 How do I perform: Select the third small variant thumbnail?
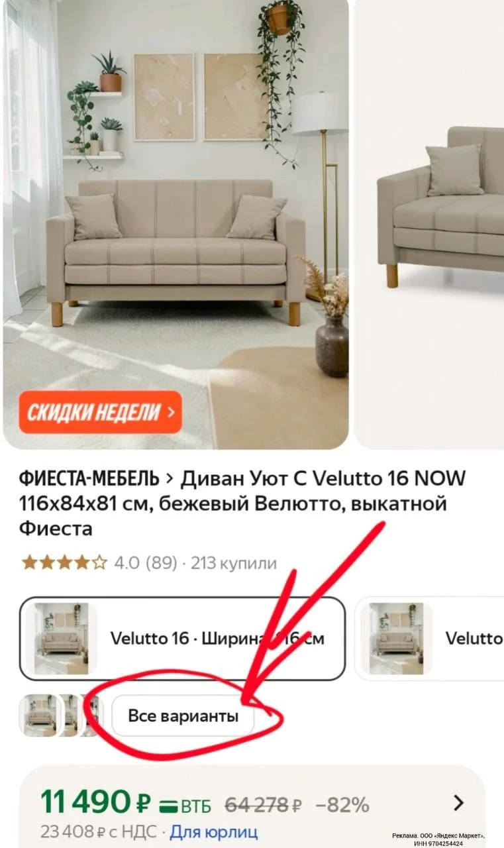coord(93,715)
